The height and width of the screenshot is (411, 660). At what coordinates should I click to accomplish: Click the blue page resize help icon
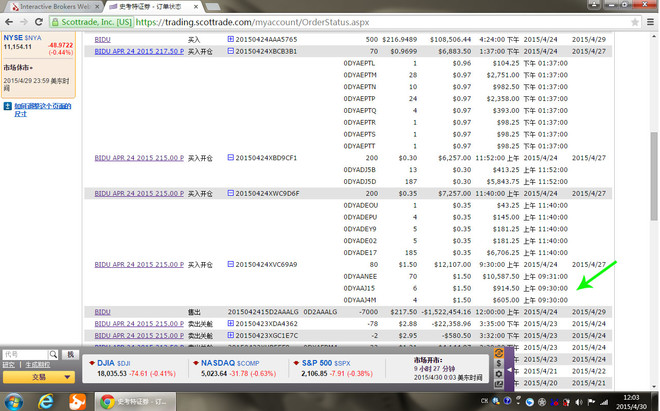[x=8, y=106]
